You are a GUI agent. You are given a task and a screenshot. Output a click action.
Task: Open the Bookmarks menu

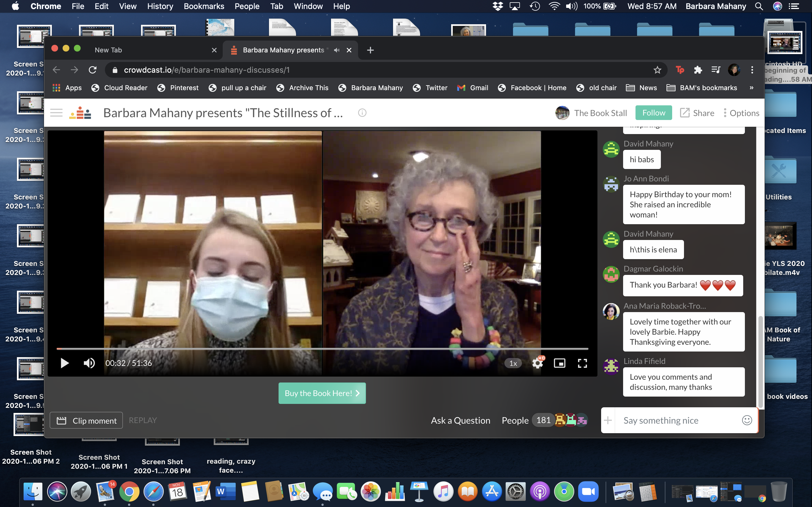point(204,6)
